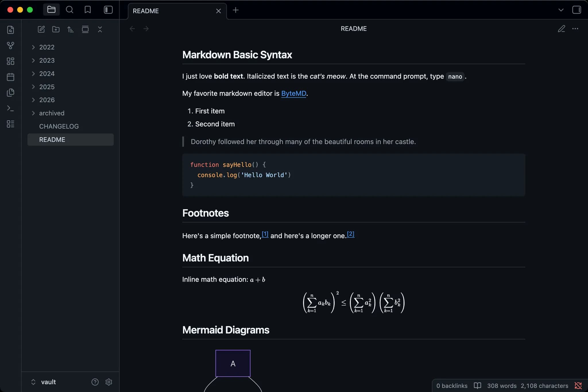Open the tab list dropdown arrow
This screenshot has height=392, width=588.
coord(561,10)
